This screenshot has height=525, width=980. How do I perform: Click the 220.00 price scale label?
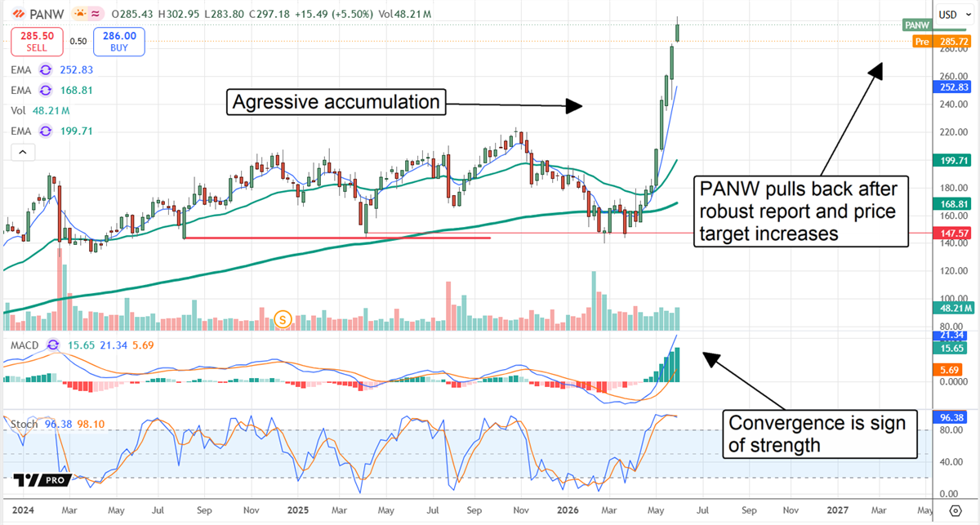point(955,131)
